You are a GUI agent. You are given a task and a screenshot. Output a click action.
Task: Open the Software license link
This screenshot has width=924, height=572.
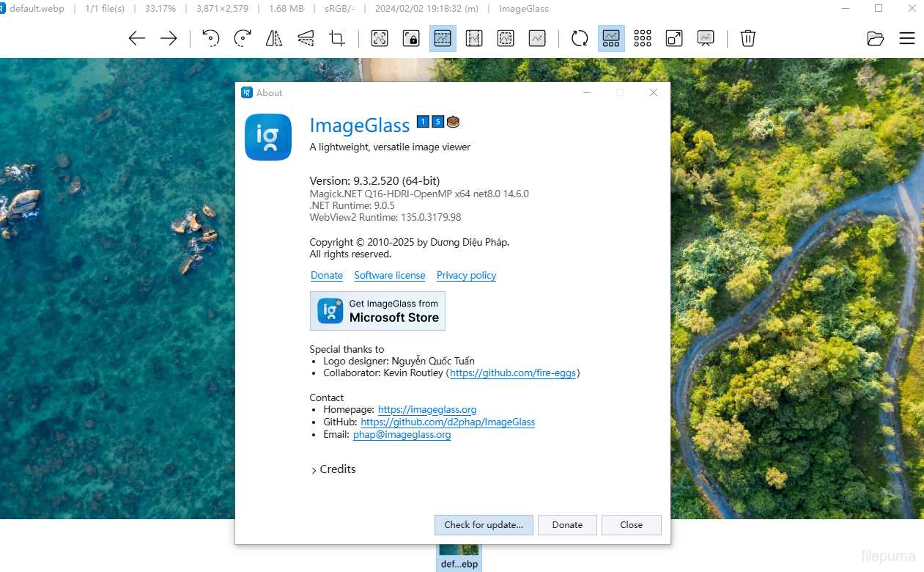(x=390, y=276)
